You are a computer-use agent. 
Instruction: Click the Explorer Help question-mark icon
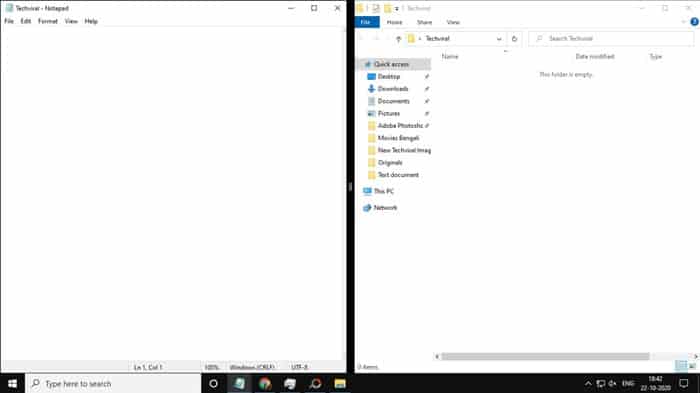[x=694, y=22]
